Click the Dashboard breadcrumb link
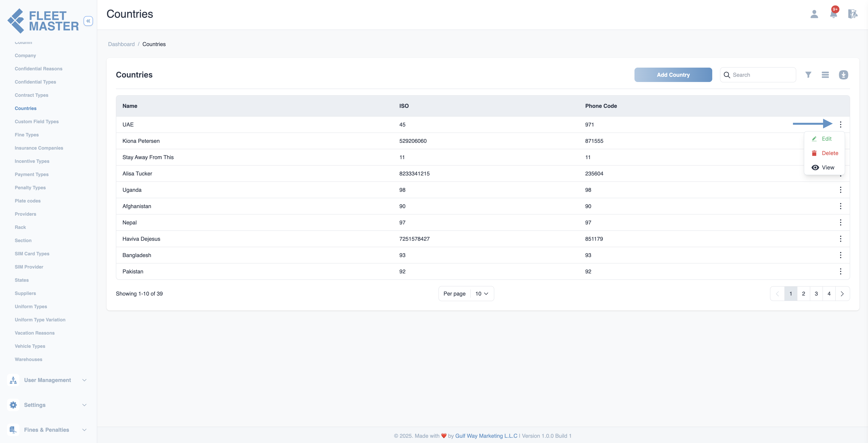 pyautogui.click(x=121, y=44)
